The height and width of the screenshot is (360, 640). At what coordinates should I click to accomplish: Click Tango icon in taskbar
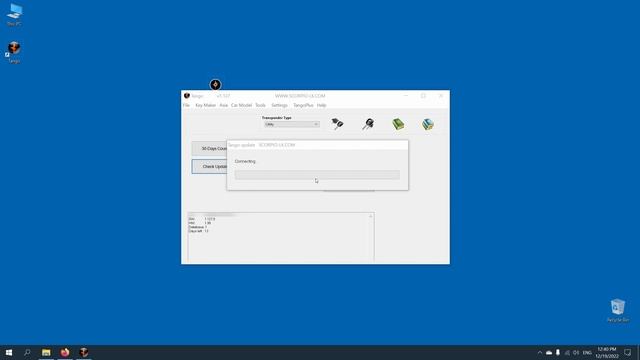point(84,352)
